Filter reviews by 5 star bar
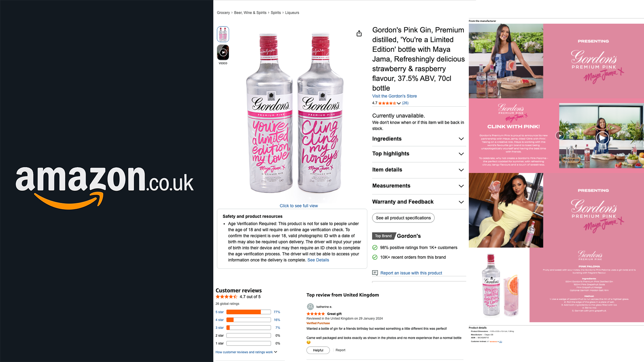Screen dimensions: 644x362 click(249, 312)
